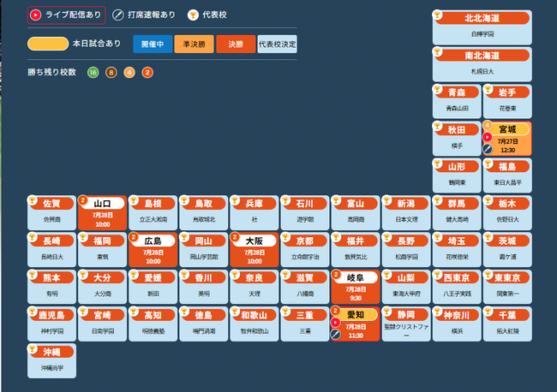Click the brown 8 remaining-schools circle
Viewport: 557px width, 392px height.
click(111, 73)
